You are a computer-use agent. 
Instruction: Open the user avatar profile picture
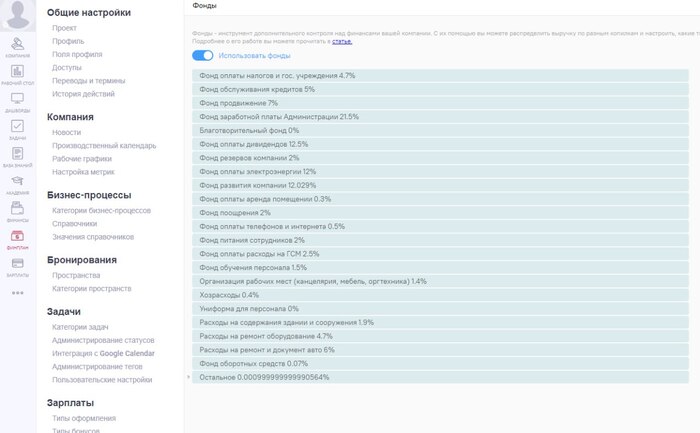[x=18, y=15]
